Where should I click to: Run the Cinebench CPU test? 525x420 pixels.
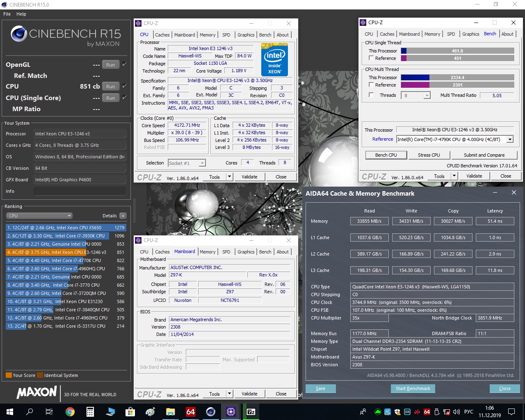[x=111, y=87]
